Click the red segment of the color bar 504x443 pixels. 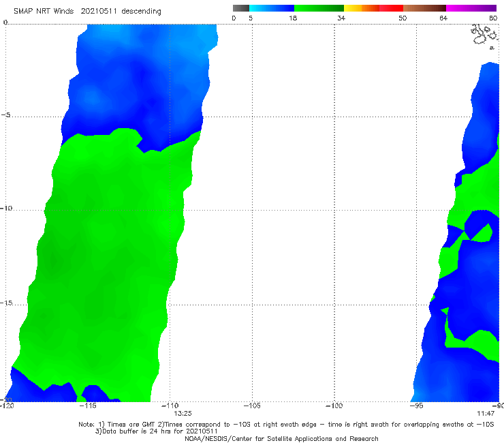coord(391,8)
